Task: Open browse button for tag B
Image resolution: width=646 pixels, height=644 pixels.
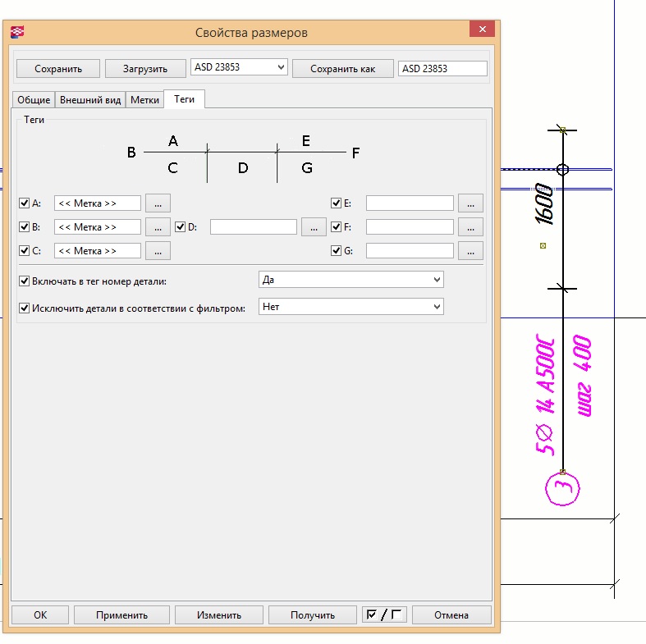Action: (158, 226)
